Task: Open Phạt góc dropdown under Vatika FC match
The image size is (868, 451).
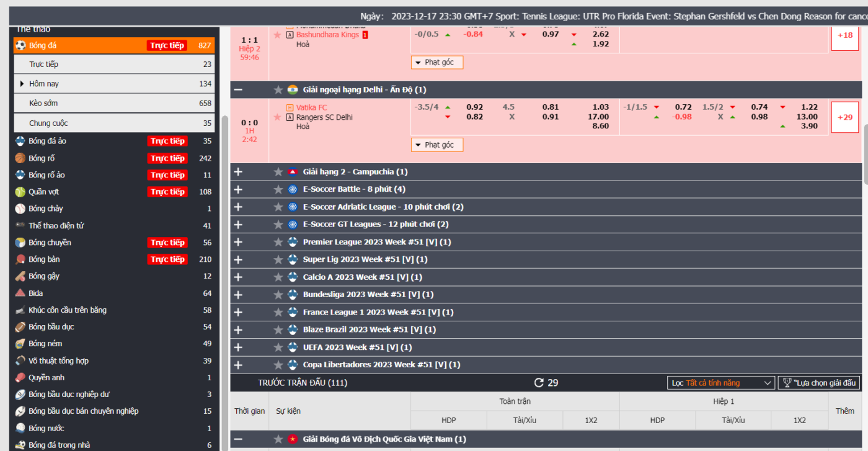Action: click(x=437, y=145)
